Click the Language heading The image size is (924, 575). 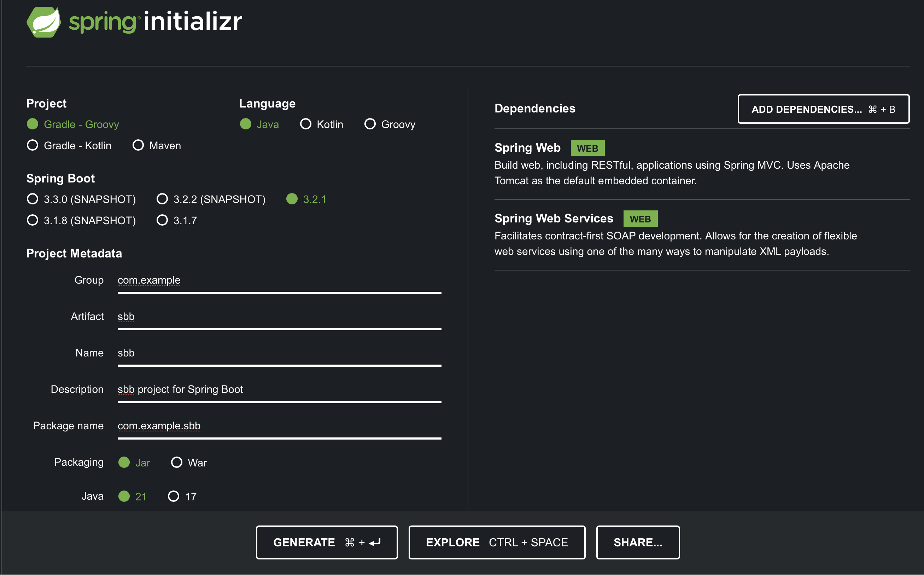(267, 104)
